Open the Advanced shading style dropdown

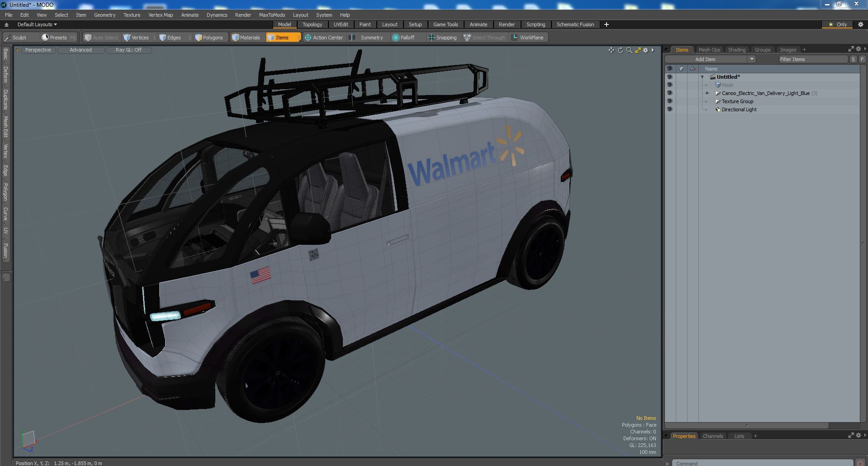(81, 50)
